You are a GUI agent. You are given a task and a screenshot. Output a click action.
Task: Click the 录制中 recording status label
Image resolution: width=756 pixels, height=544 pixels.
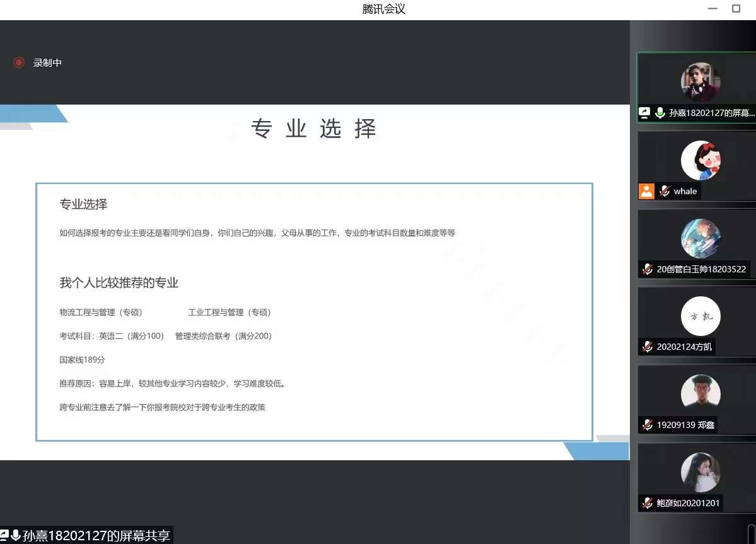click(x=47, y=63)
